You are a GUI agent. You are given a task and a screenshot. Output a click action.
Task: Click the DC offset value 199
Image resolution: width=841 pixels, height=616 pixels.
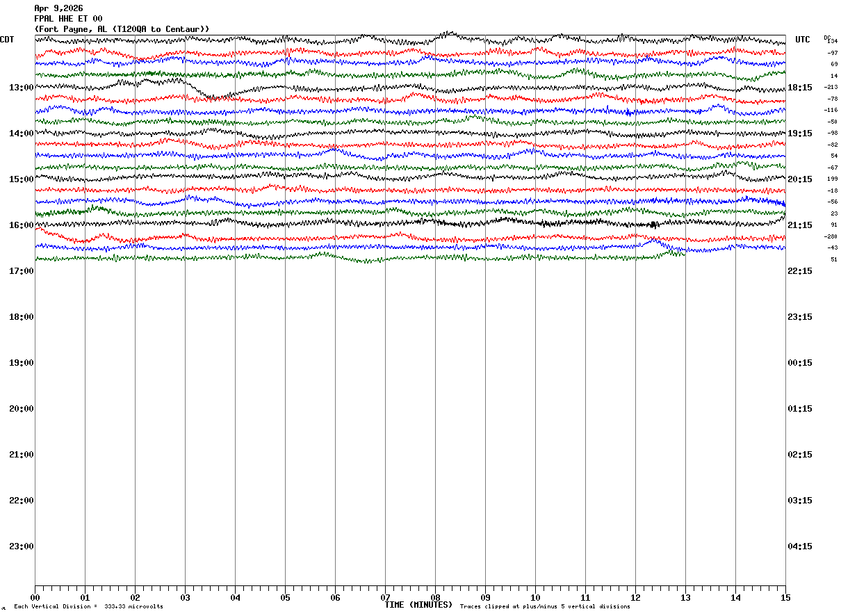833,179
